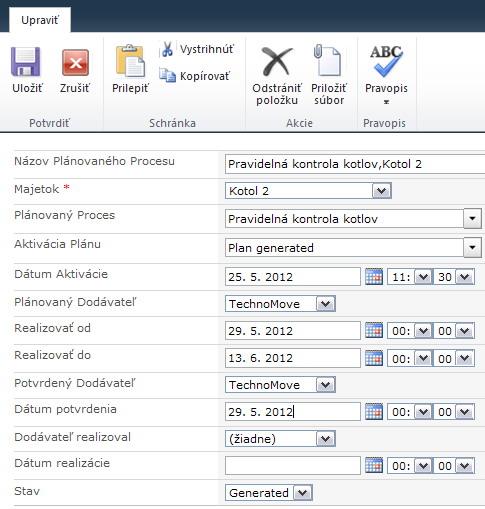Click the Pravopis ABC spellcheck icon

pyautogui.click(x=386, y=61)
